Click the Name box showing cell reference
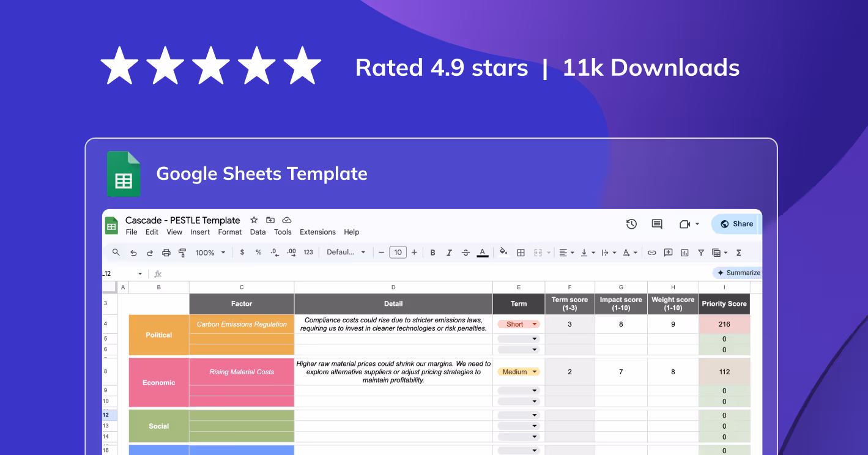Screen dimensions: 868x455 pyautogui.click(x=123, y=273)
